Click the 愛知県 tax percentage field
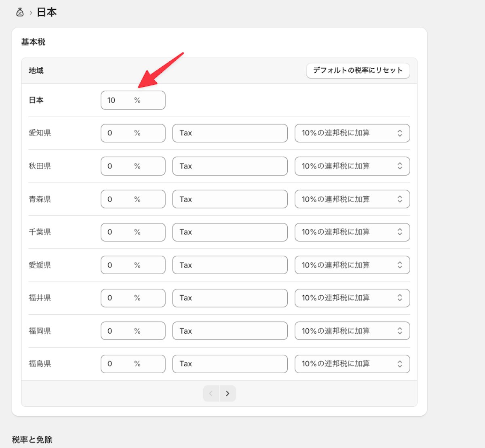Viewport: 485px width, 448px height. (133, 133)
